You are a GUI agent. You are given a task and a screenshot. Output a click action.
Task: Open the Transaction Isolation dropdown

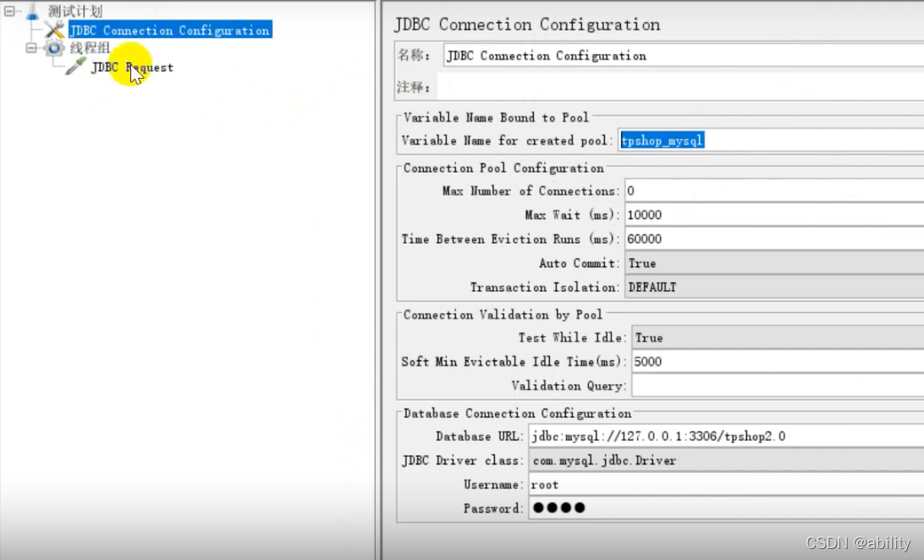(774, 288)
